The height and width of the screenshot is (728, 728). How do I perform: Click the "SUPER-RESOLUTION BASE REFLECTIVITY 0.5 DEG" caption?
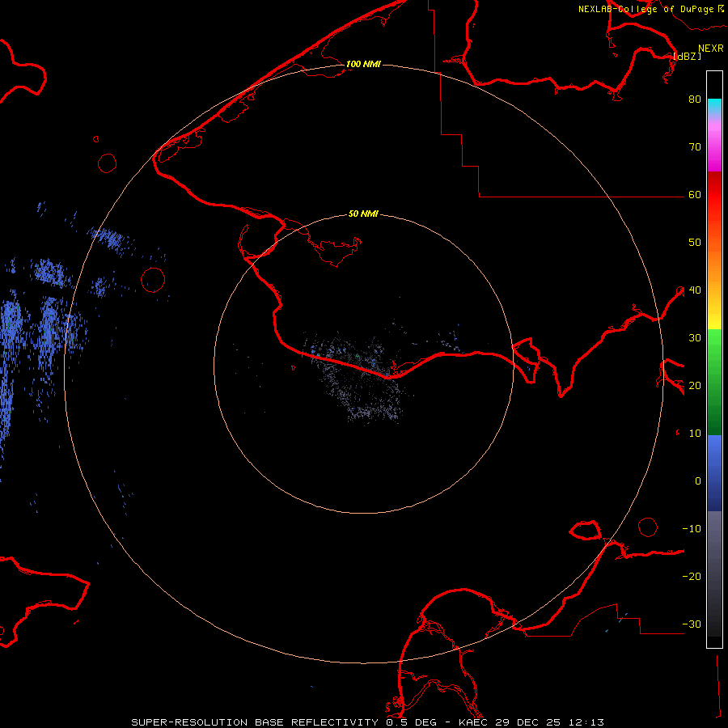click(x=284, y=722)
